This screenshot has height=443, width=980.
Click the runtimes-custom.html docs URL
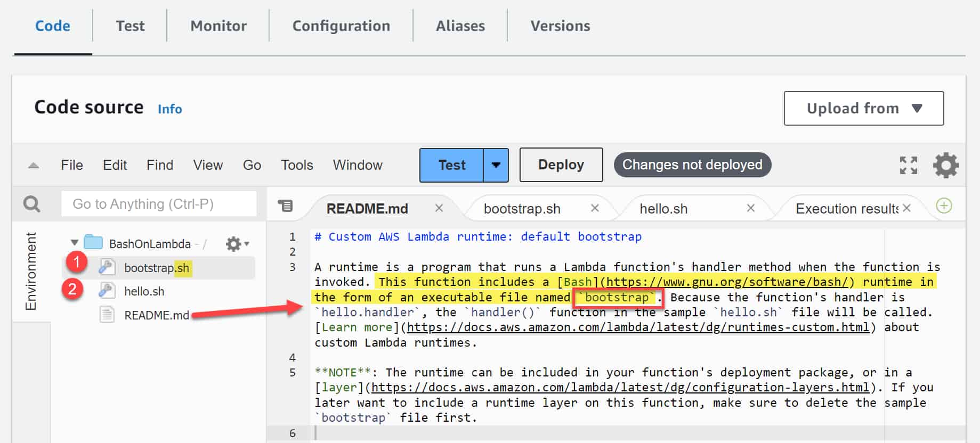click(x=638, y=327)
